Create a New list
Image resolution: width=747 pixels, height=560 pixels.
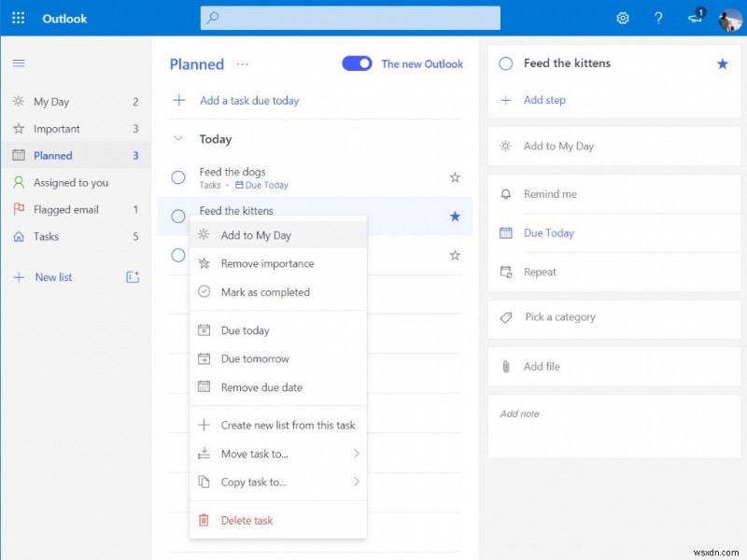51,276
